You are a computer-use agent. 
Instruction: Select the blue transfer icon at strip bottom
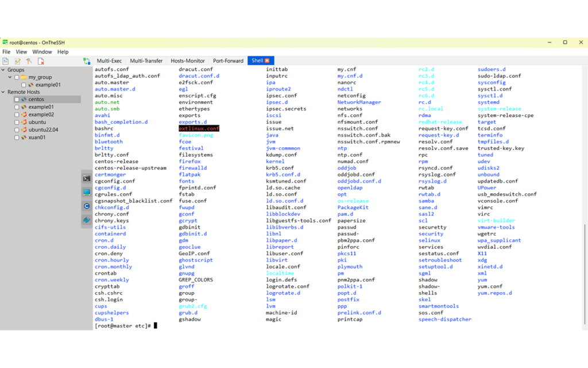86,218
